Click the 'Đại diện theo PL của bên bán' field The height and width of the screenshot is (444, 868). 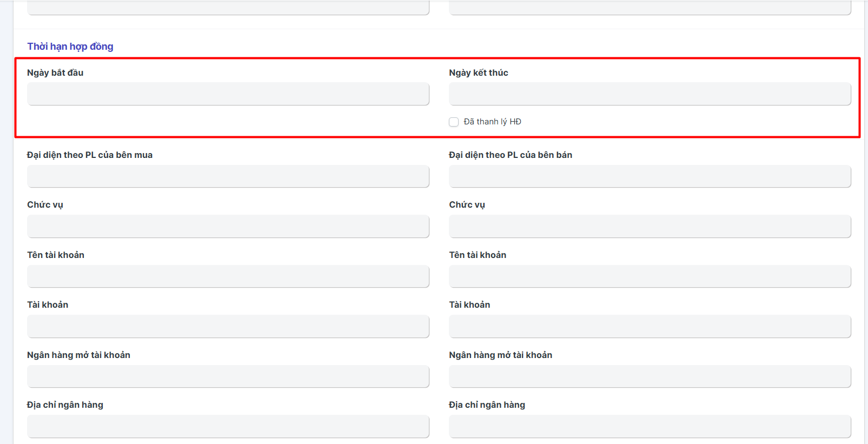(x=650, y=177)
